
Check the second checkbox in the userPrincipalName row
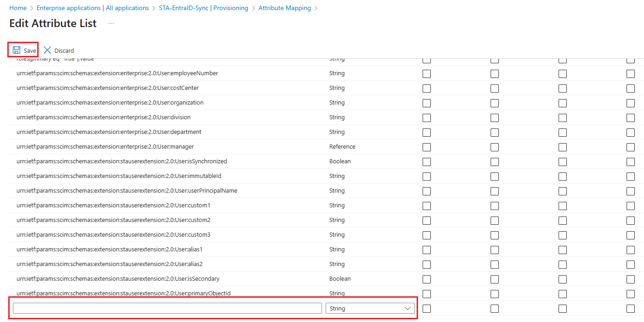[495, 191]
